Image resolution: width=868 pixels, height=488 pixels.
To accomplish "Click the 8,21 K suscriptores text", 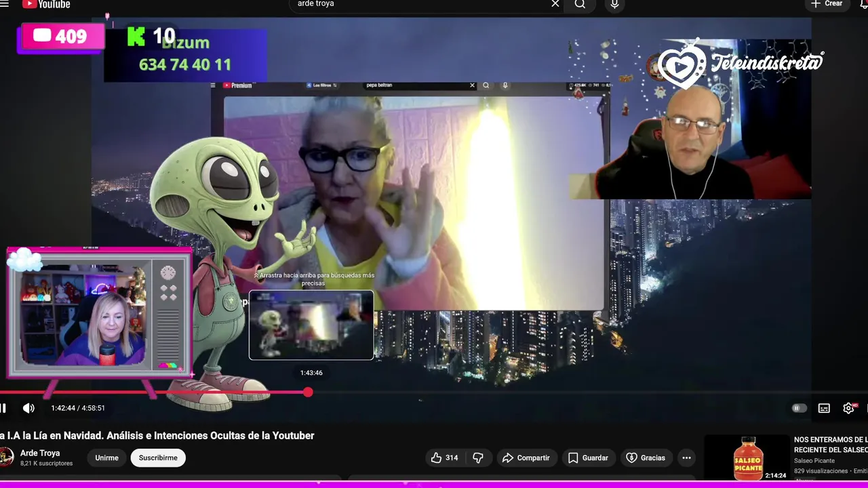I will pos(46,464).
